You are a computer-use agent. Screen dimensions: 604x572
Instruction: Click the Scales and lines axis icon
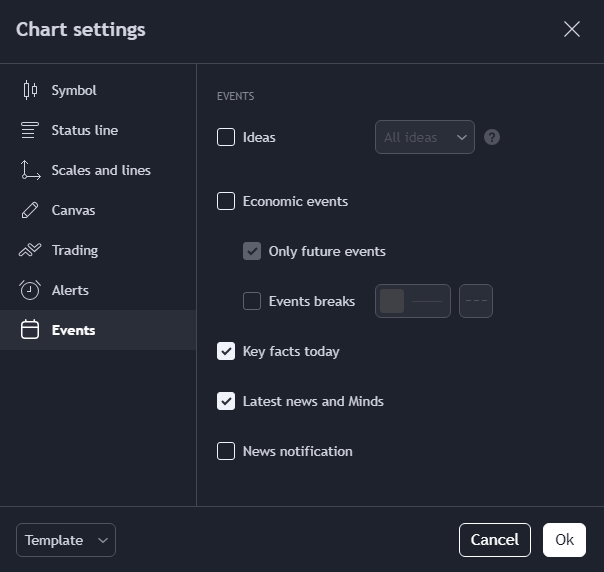(x=30, y=170)
